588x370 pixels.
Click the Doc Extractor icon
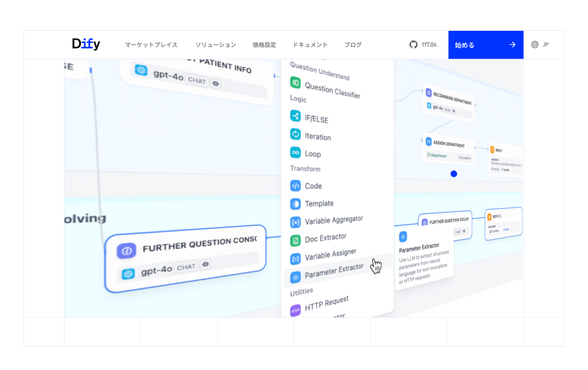[x=295, y=240]
